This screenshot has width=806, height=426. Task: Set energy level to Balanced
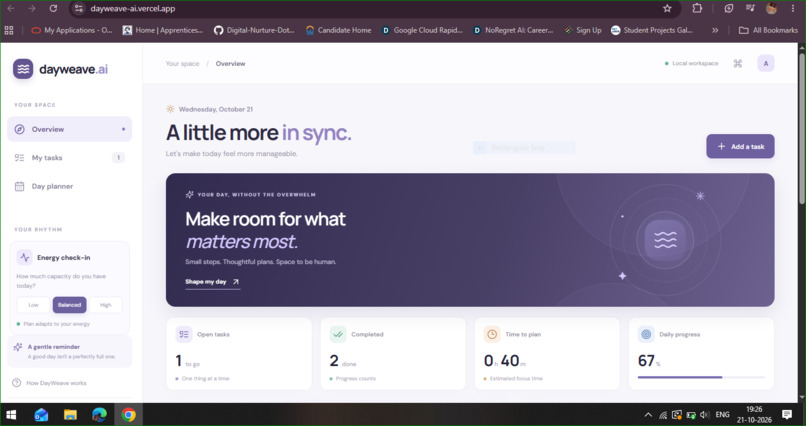point(69,305)
